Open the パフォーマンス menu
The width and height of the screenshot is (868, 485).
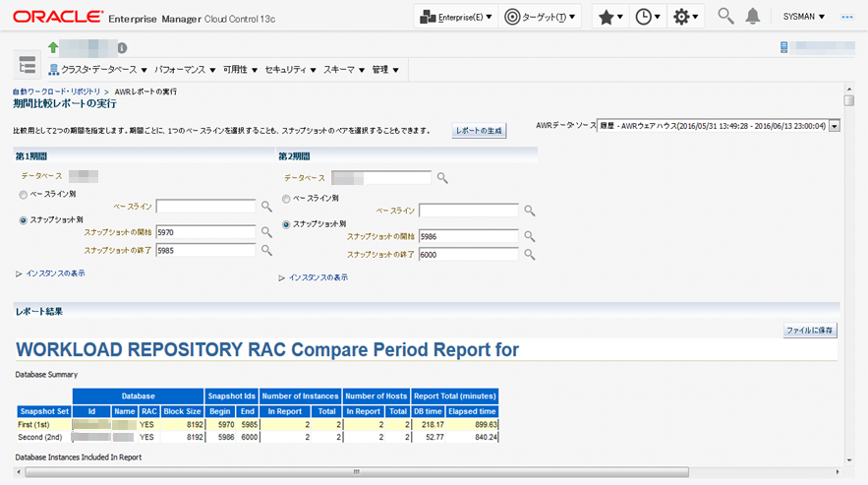185,70
